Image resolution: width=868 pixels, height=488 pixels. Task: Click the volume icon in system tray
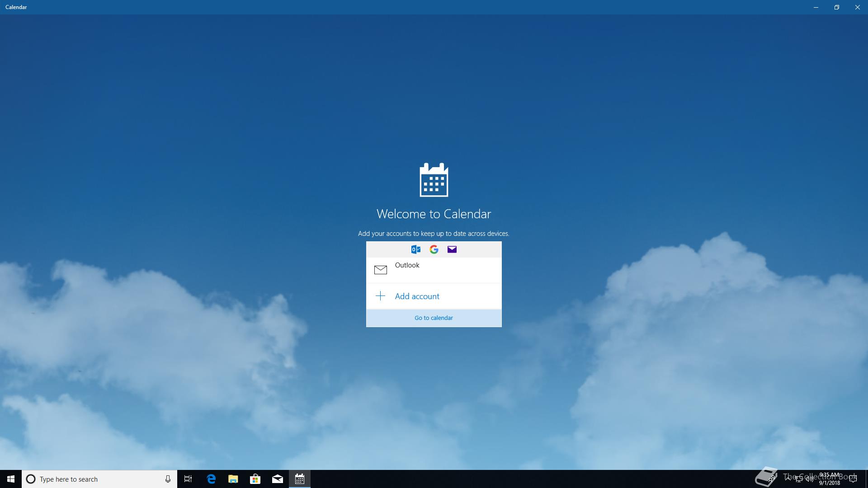(x=809, y=479)
